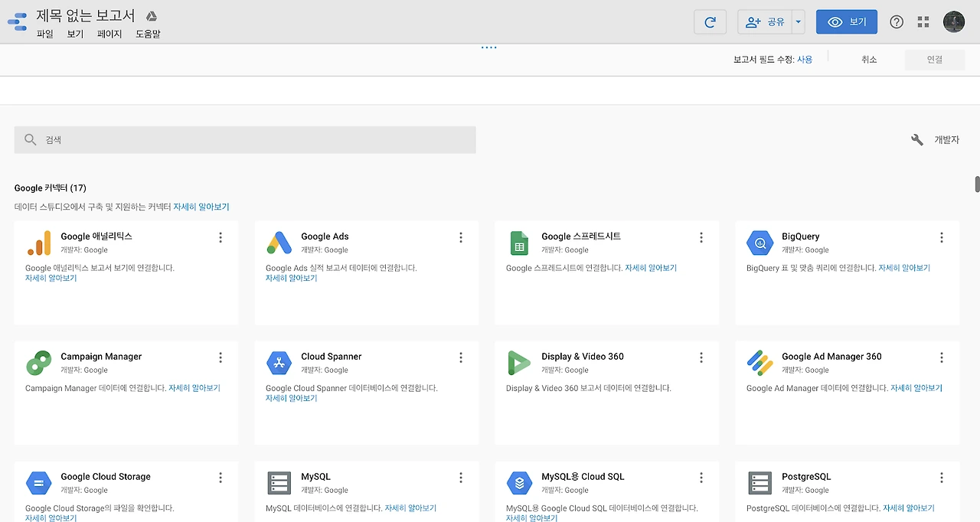This screenshot has height=522, width=980.
Task: Refresh data with the reload icon button
Action: (710, 22)
